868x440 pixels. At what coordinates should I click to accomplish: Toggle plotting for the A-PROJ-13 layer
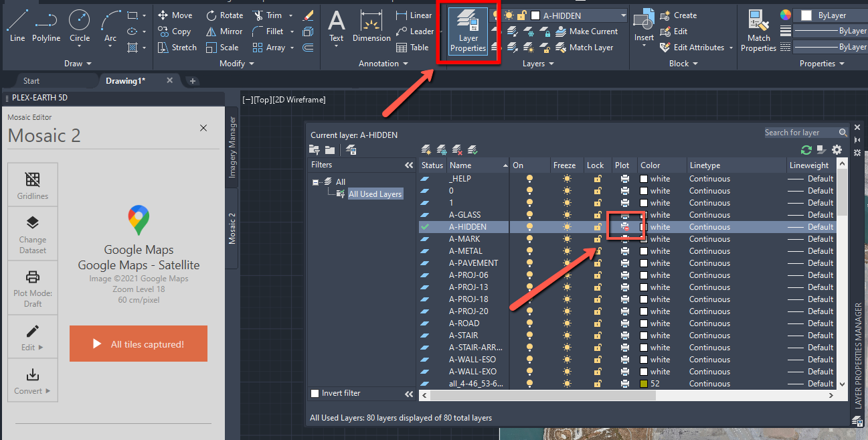pos(624,287)
